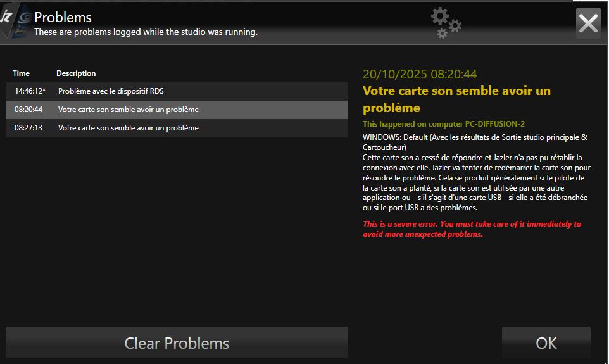The width and height of the screenshot is (609, 364).
Task: Click the 20/10/2025 08:20:44 date in details
Action: (420, 74)
